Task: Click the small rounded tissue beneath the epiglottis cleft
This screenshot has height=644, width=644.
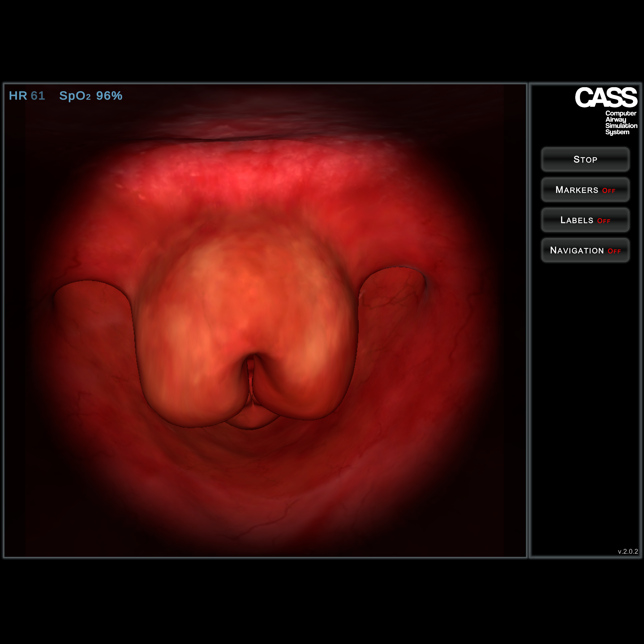Action: (x=252, y=418)
